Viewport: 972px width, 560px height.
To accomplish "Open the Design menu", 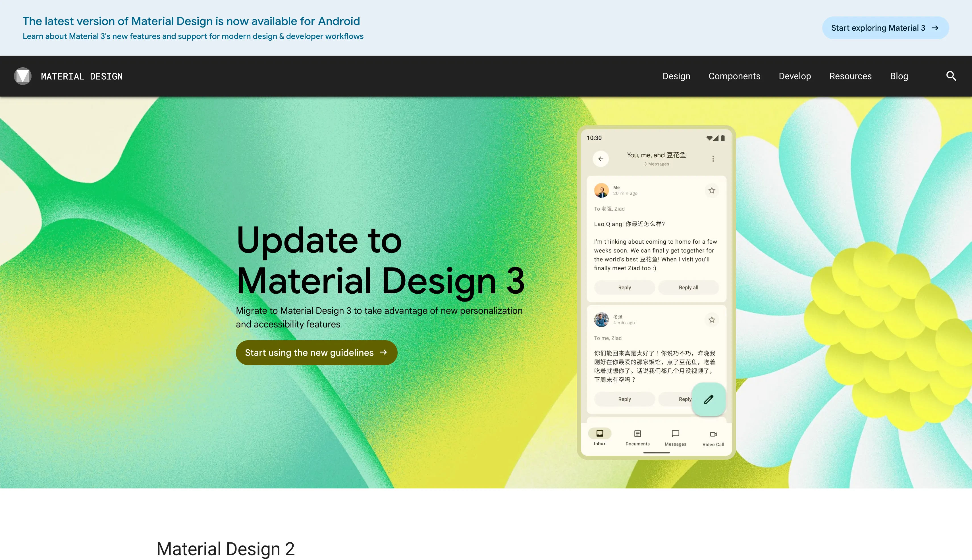I will tap(676, 76).
